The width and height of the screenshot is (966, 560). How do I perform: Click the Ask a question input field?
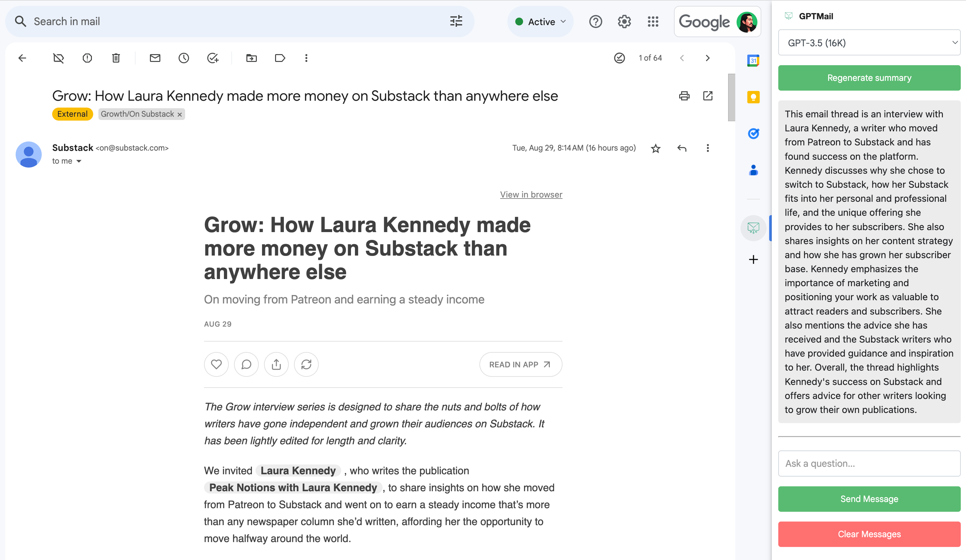pyautogui.click(x=869, y=463)
